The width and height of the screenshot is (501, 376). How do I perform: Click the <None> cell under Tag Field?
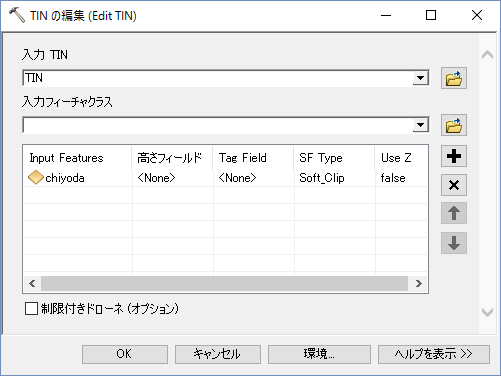tap(254, 178)
